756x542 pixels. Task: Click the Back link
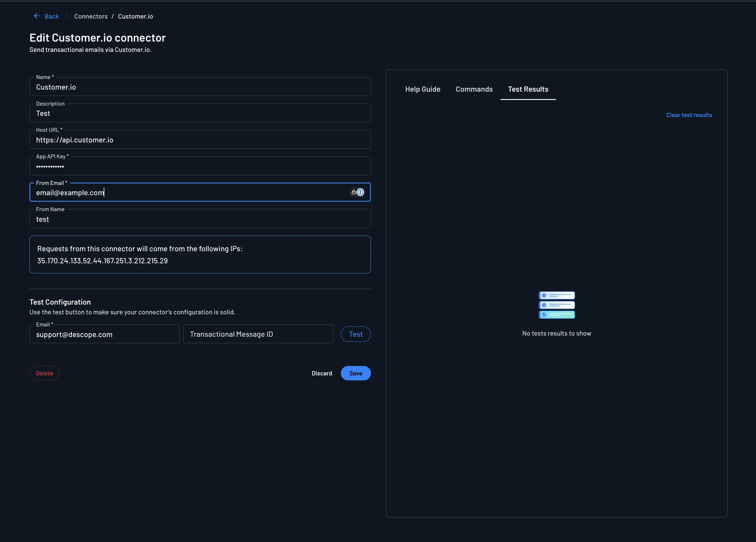tap(51, 16)
